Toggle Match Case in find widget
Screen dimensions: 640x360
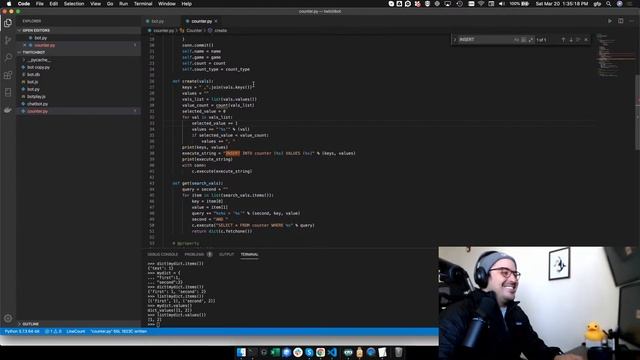pyautogui.click(x=516, y=40)
